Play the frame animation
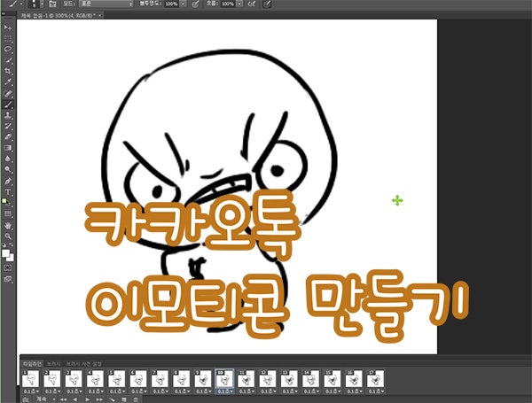This screenshot has height=403, width=532. [x=88, y=399]
